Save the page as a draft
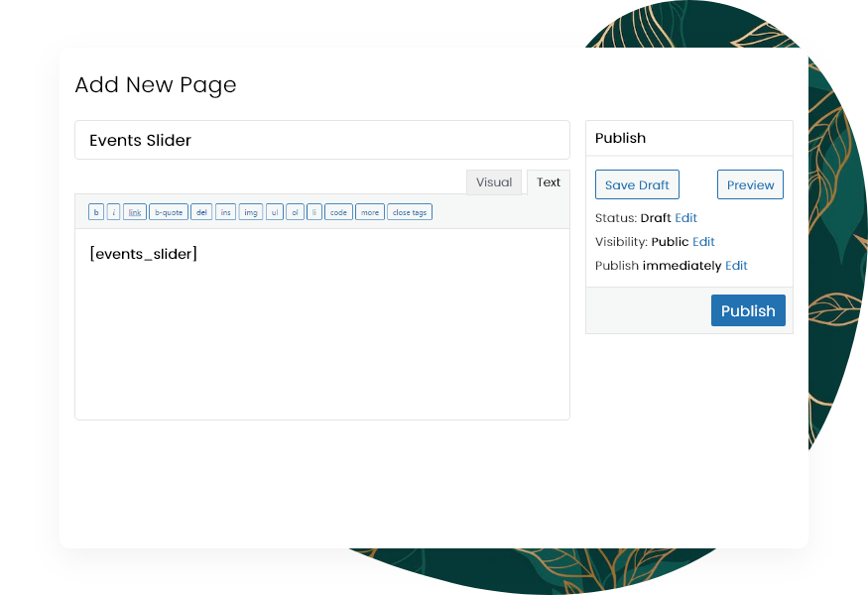This screenshot has width=868, height=595. (x=637, y=184)
